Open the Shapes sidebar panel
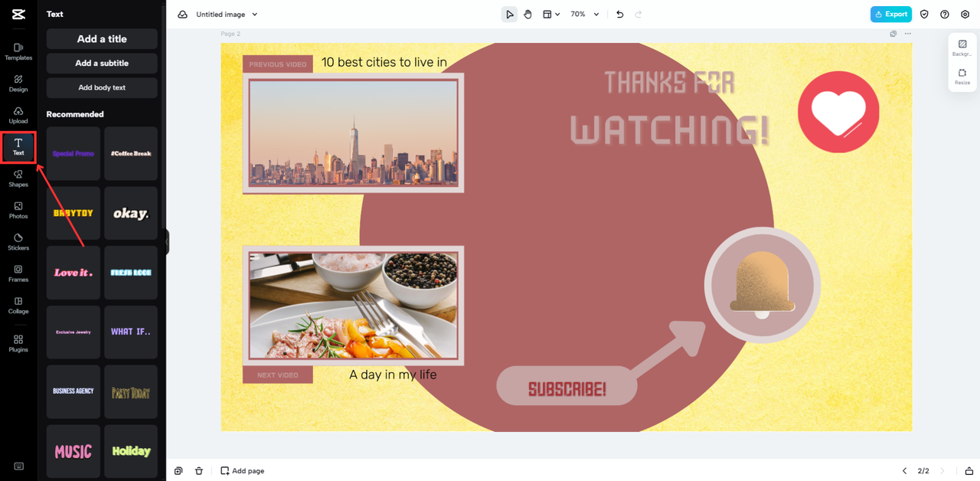The height and width of the screenshot is (481, 980). click(18, 178)
